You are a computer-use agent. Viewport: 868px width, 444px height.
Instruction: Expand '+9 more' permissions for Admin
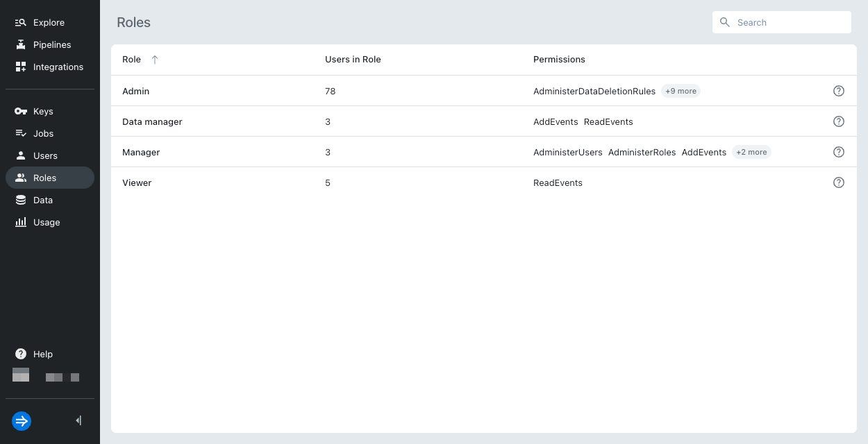681,91
